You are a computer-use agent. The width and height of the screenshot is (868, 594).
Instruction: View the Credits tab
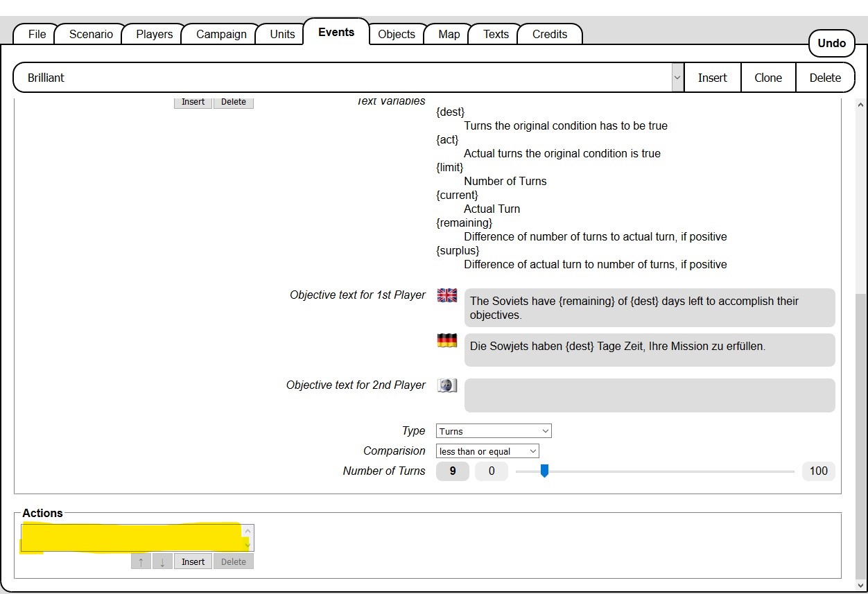(x=550, y=34)
